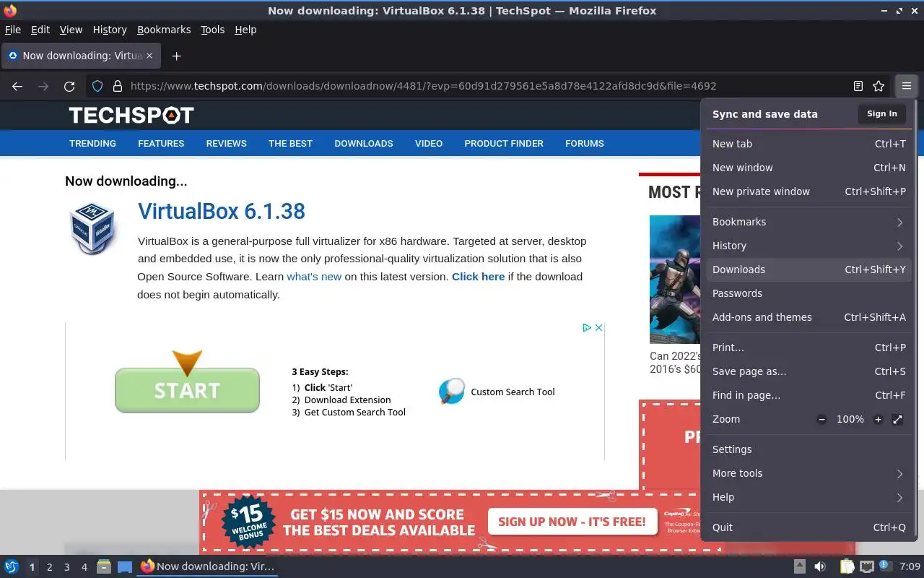Click the clipboard tray icon
The height and width of the screenshot is (578, 924).
pos(847,566)
